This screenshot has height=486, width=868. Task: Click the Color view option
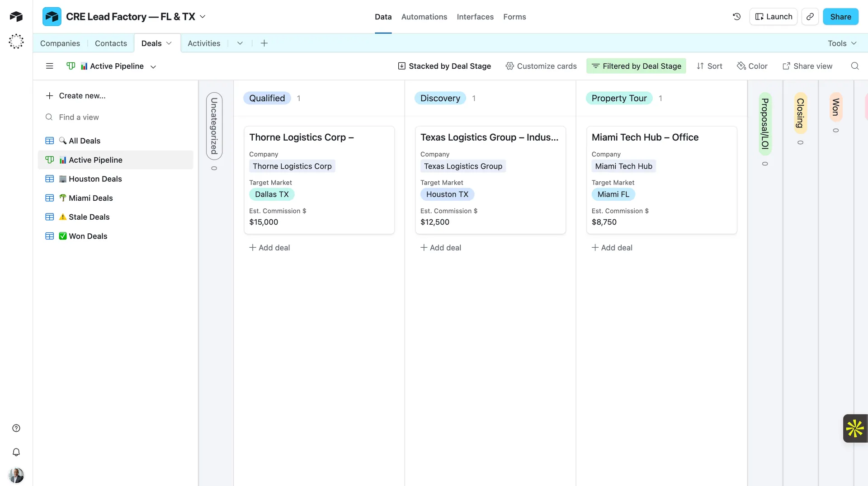752,66
